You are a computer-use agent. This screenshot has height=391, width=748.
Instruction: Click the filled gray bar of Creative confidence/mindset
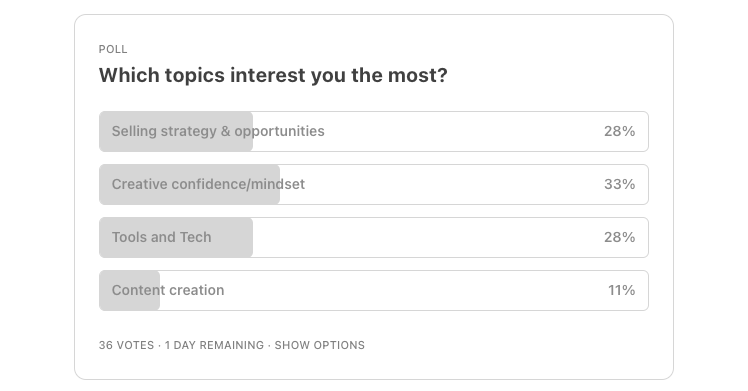(x=189, y=185)
